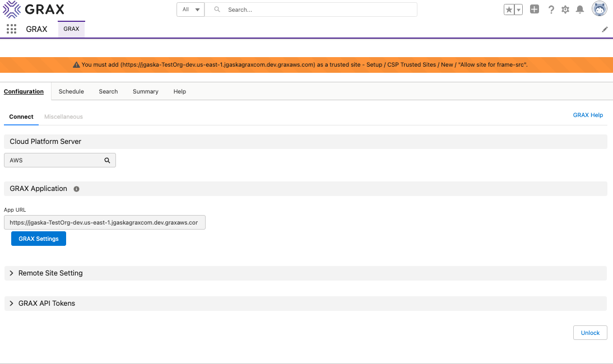This screenshot has width=613, height=364.
Task: Click the info icon next to GRAX Application
Action: [x=77, y=189]
